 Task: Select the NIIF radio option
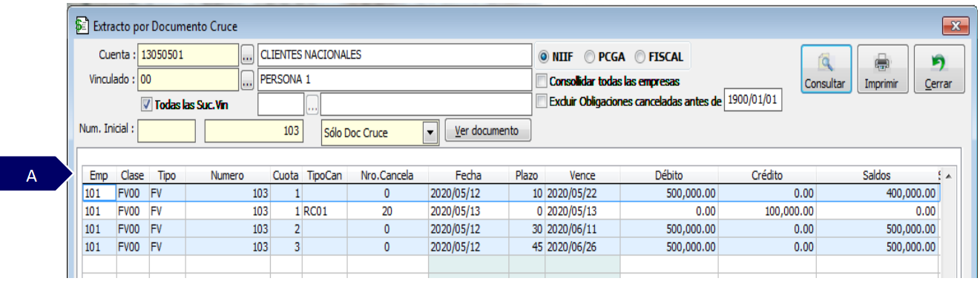point(544,57)
